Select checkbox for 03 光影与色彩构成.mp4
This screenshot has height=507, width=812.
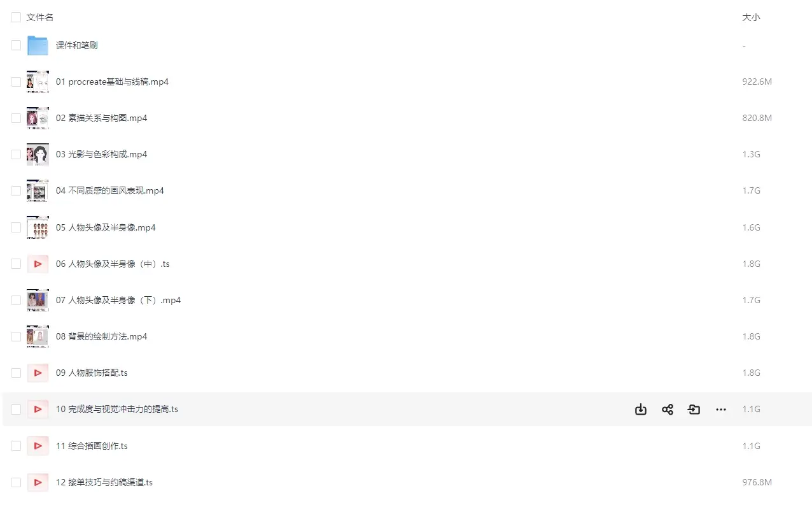16,154
